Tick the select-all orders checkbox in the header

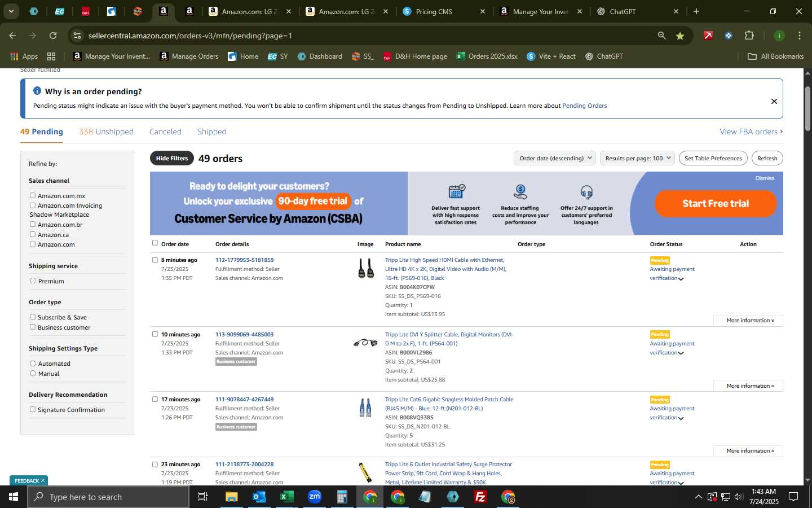click(x=155, y=243)
